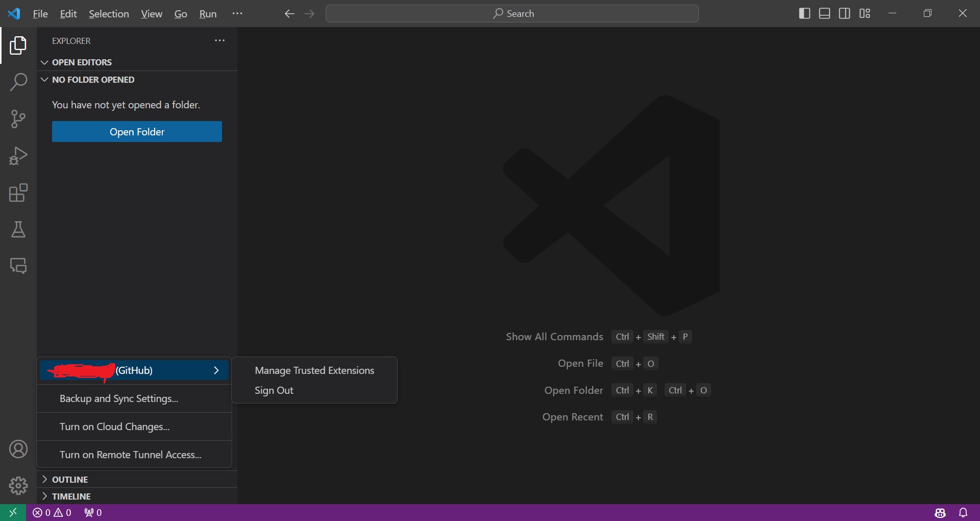Open the notifications bell
This screenshot has width=980, height=521.
tap(963, 512)
